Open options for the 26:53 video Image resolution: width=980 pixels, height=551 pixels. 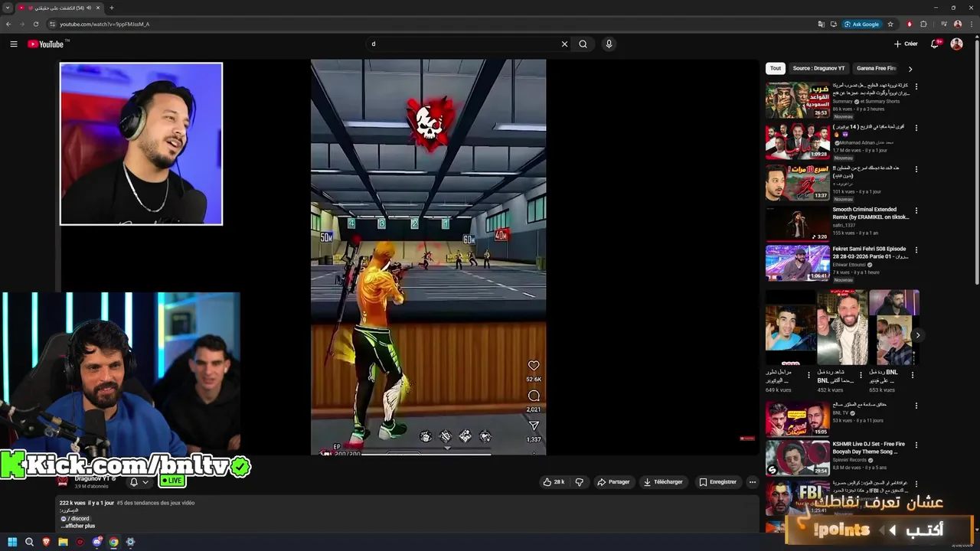point(916,87)
